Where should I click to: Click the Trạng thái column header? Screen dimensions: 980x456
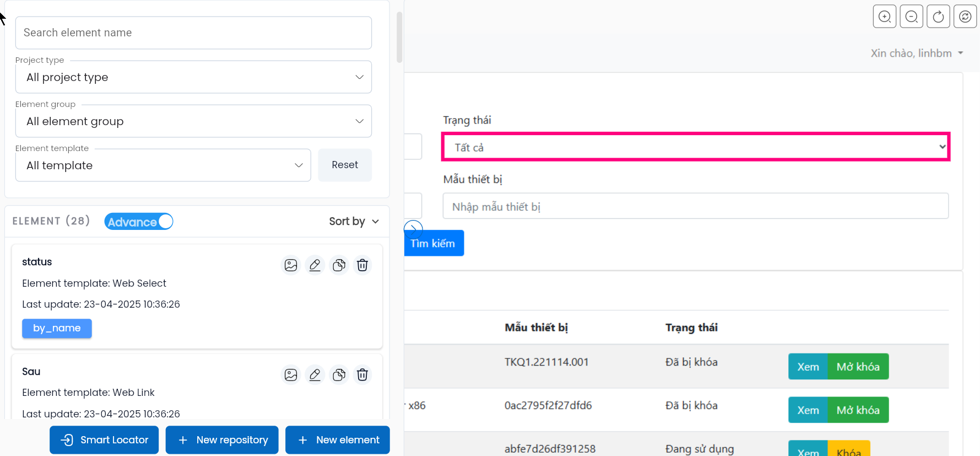[x=691, y=328]
